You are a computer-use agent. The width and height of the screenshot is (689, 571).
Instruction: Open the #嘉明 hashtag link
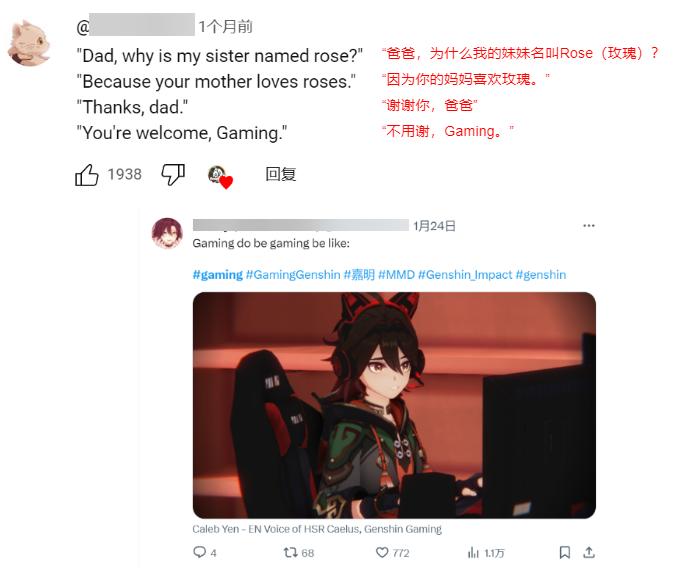tap(359, 275)
